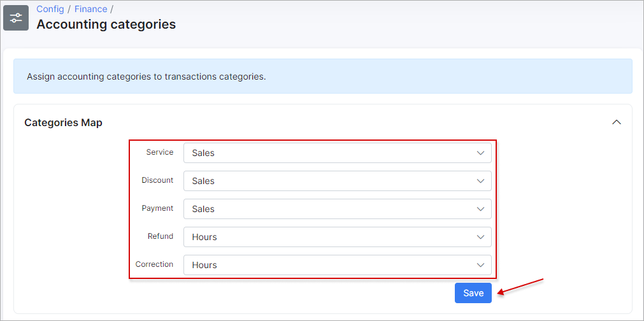Click the Service dropdown arrow icon
Viewport: 644px width, 321px height.
pyautogui.click(x=480, y=153)
